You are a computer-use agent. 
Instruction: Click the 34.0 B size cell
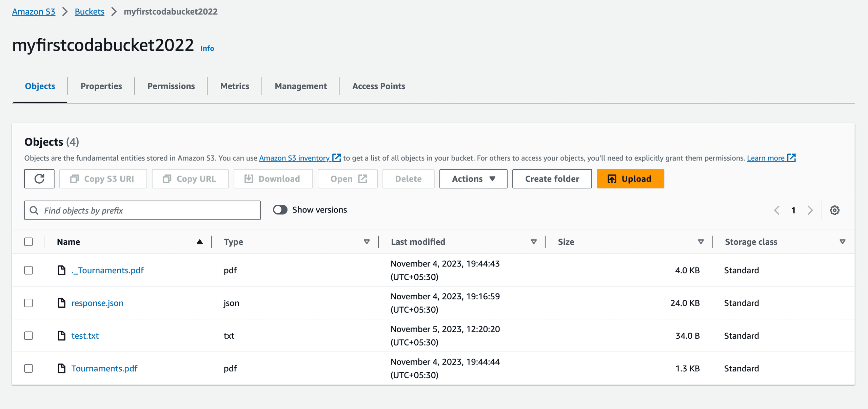point(688,336)
